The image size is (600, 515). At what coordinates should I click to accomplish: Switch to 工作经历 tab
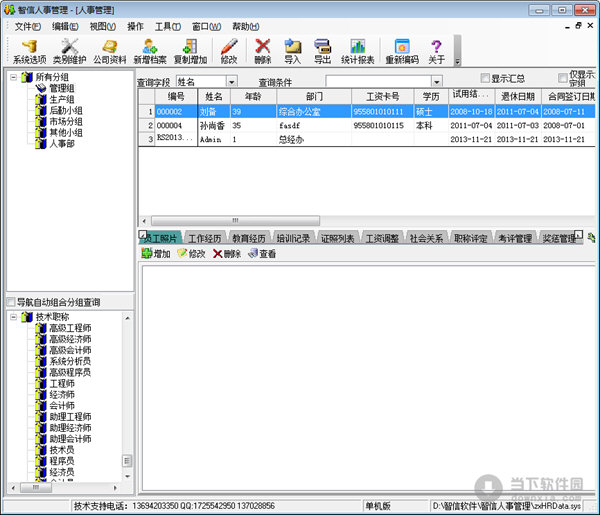pyautogui.click(x=205, y=238)
